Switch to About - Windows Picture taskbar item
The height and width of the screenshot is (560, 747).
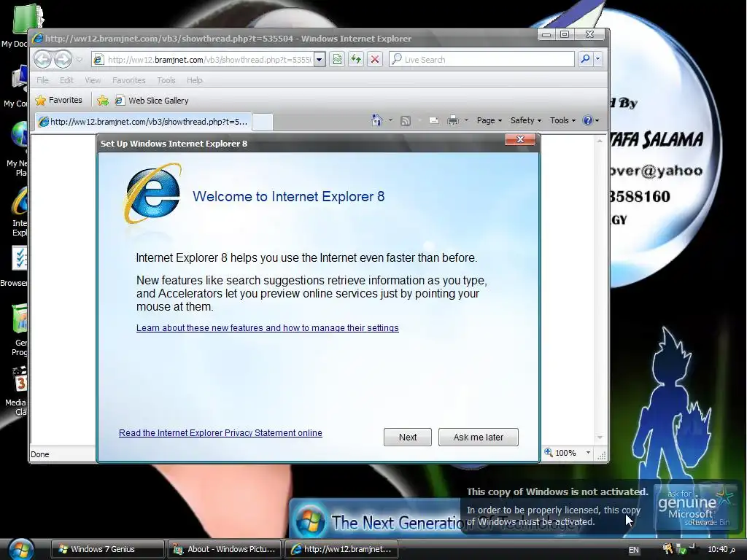click(x=225, y=549)
